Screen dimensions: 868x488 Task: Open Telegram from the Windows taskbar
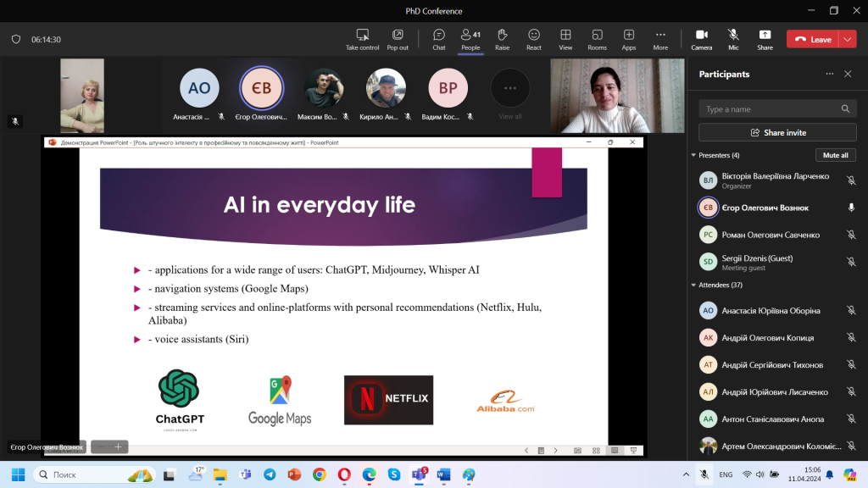[270, 474]
